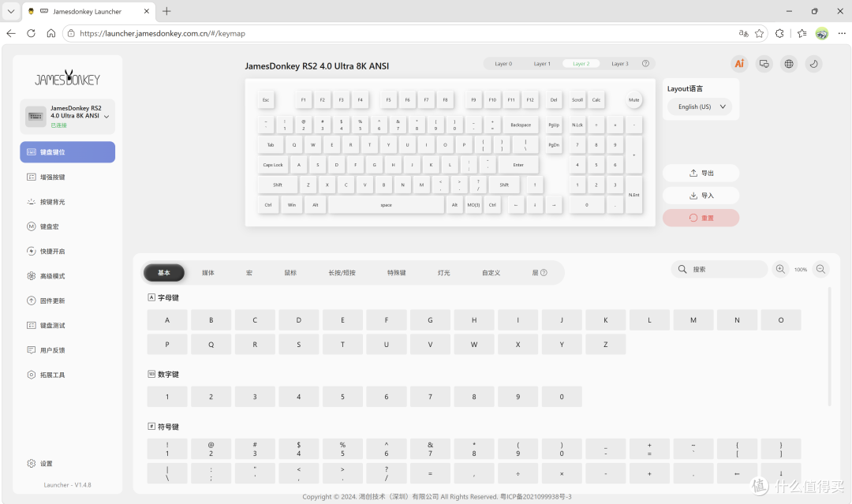Viewport: 852px width, 504px height.
Task: Close the Jamesdonkey Launcher tab
Action: coord(147,11)
